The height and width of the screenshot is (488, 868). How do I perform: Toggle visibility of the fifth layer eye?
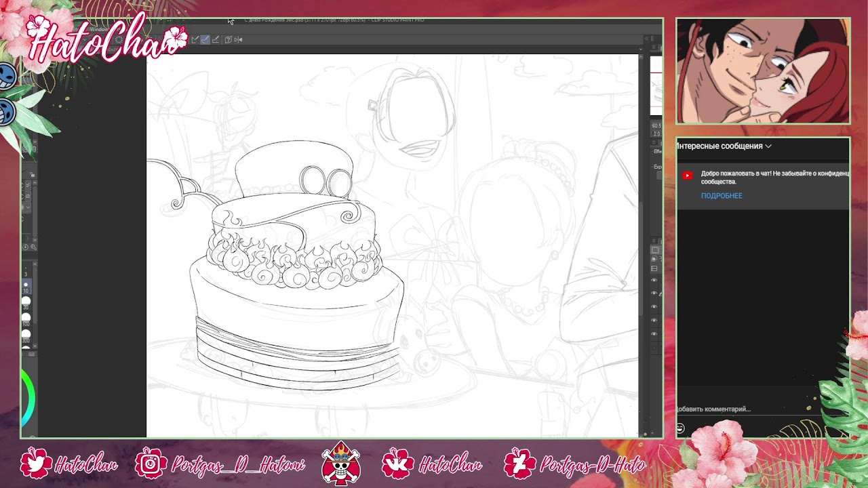(x=654, y=333)
